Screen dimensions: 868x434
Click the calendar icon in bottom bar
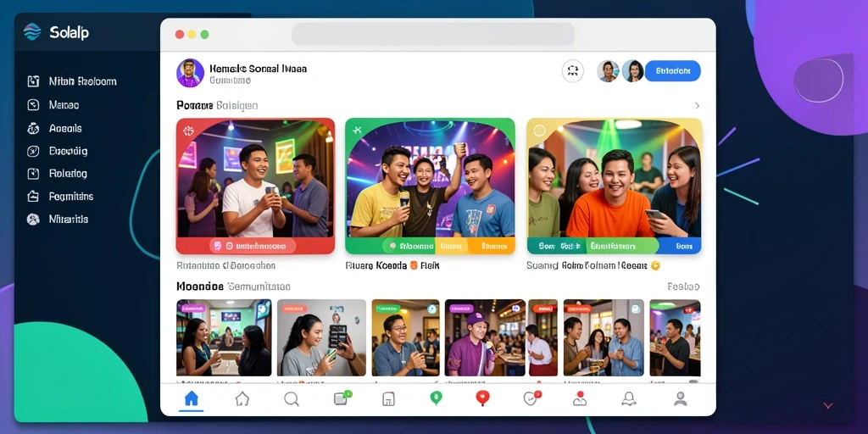click(388, 399)
